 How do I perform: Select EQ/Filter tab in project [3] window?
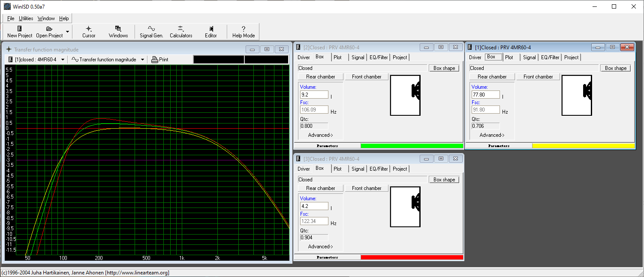tap(379, 169)
